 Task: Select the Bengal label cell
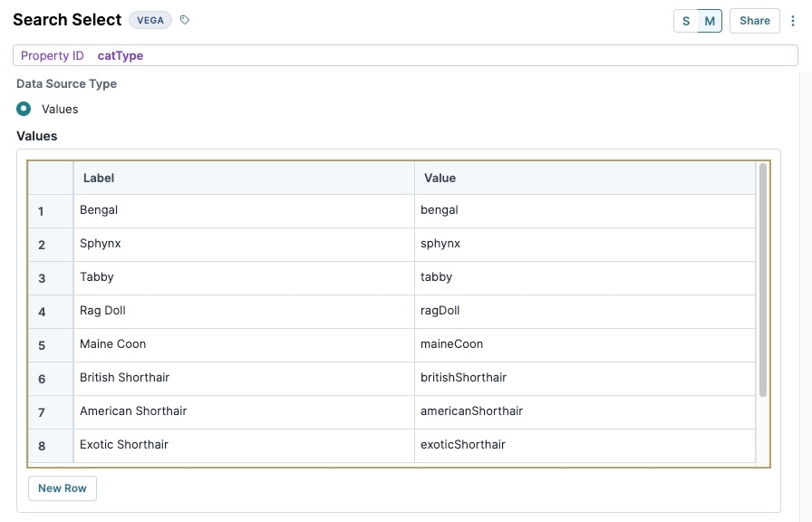(244, 211)
